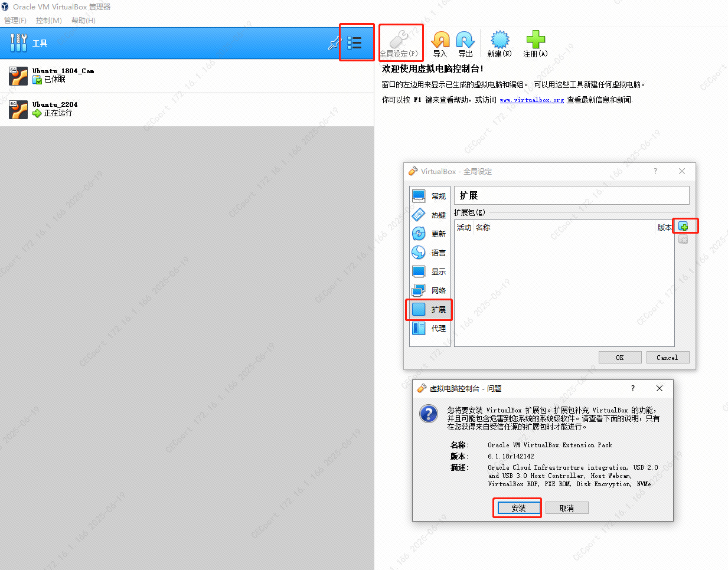Select the Ubuntu_2204 virtual machine

tap(187, 109)
